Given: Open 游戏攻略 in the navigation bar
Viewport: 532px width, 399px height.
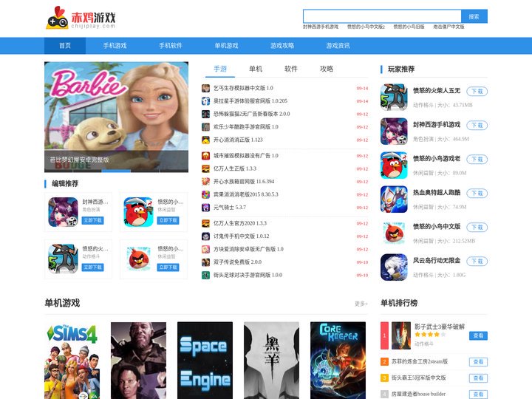Looking at the screenshot, I should pos(282,46).
